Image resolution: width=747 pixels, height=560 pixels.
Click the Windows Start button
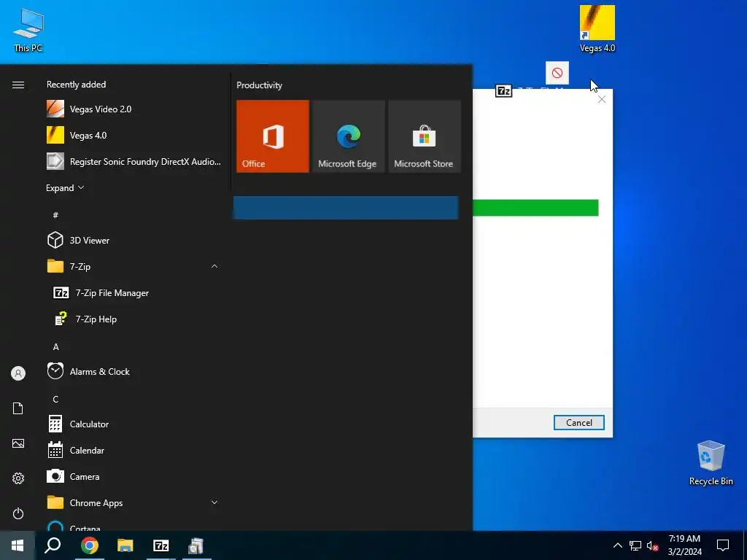coord(18,545)
